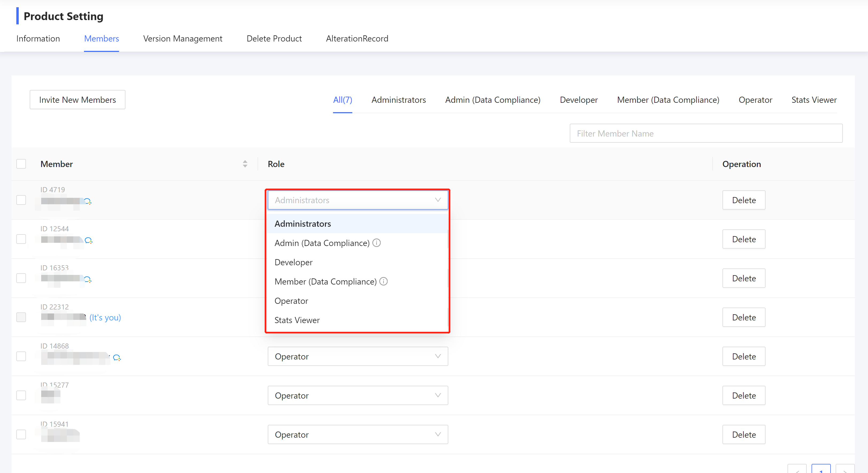
Task: Toggle the select-all checkbox at top
Action: pos(21,163)
